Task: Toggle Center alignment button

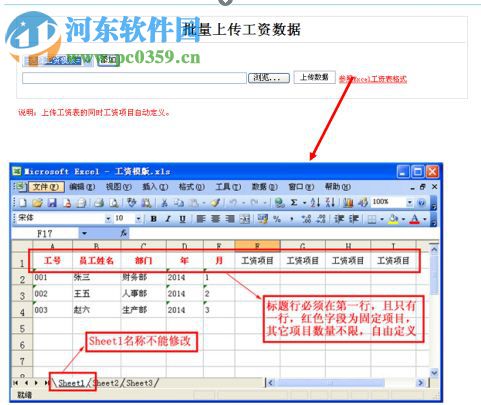Action: pyautogui.click(x=215, y=219)
